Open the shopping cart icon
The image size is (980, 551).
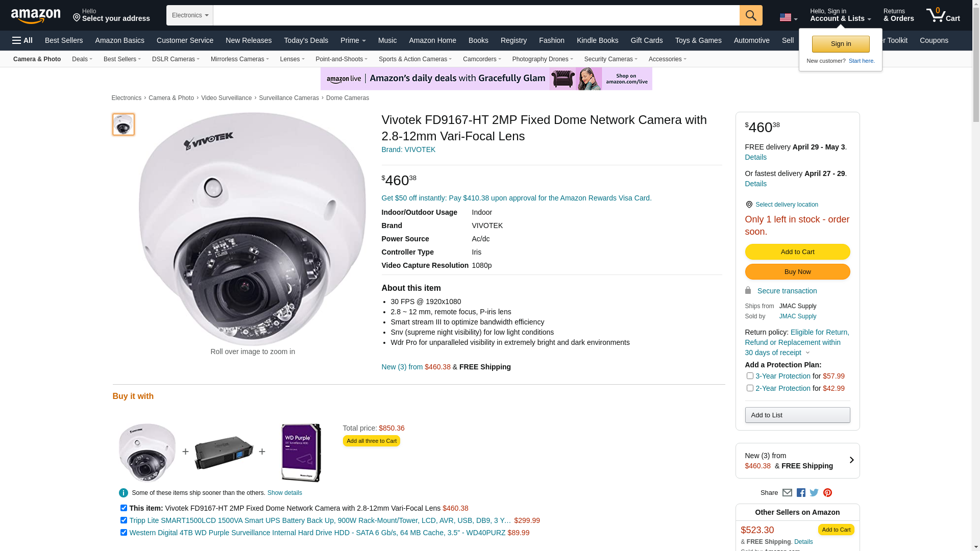[943, 15]
